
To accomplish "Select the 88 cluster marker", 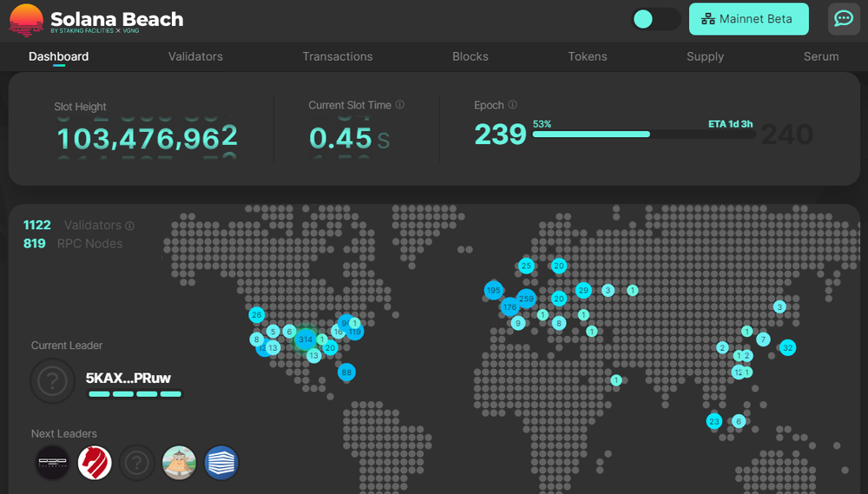I will tap(346, 372).
